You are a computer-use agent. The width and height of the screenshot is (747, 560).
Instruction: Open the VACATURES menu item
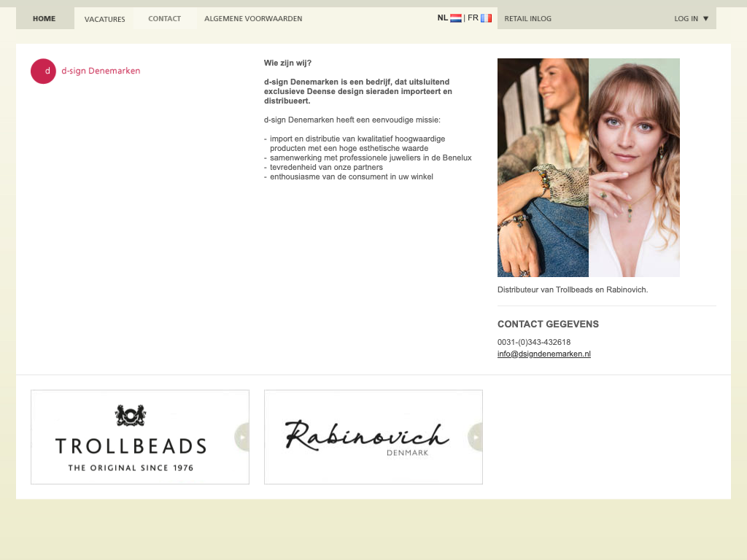104,19
